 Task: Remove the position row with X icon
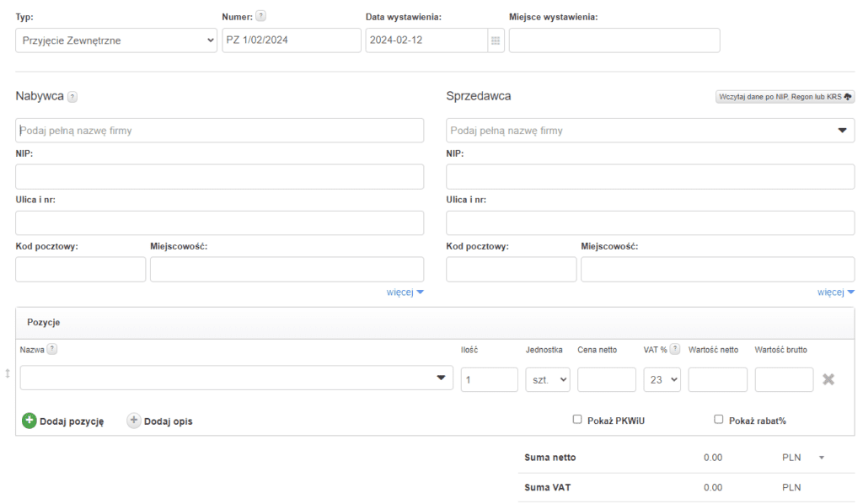click(828, 379)
